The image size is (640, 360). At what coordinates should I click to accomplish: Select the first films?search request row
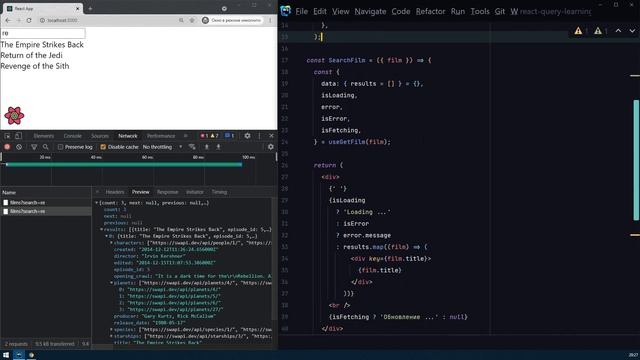coord(46,202)
